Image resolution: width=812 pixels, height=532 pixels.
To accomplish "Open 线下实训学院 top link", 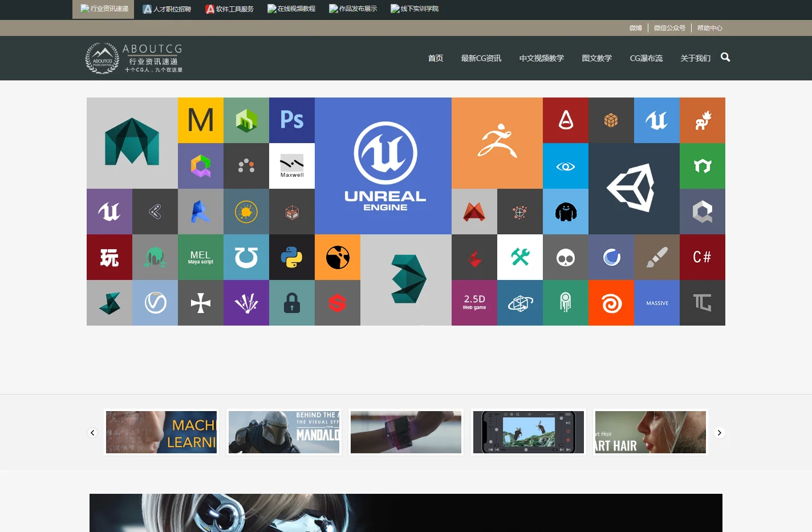I will coord(415,9).
